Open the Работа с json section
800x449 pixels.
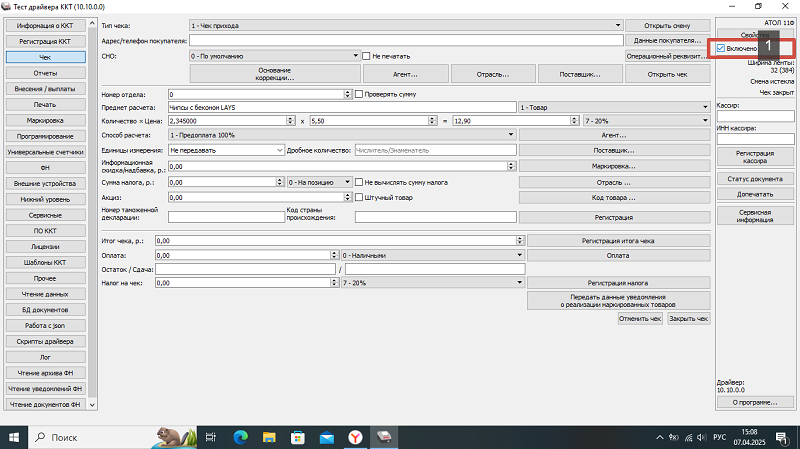pyautogui.click(x=45, y=326)
